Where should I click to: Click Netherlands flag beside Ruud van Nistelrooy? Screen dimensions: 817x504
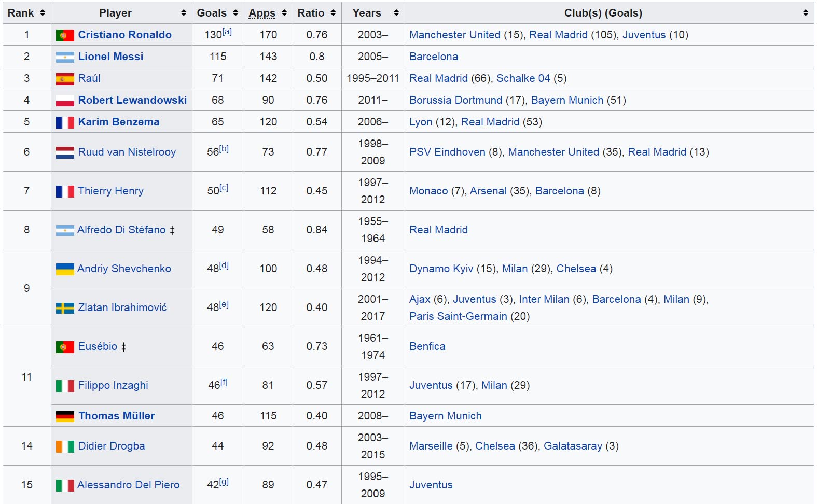[65, 152]
